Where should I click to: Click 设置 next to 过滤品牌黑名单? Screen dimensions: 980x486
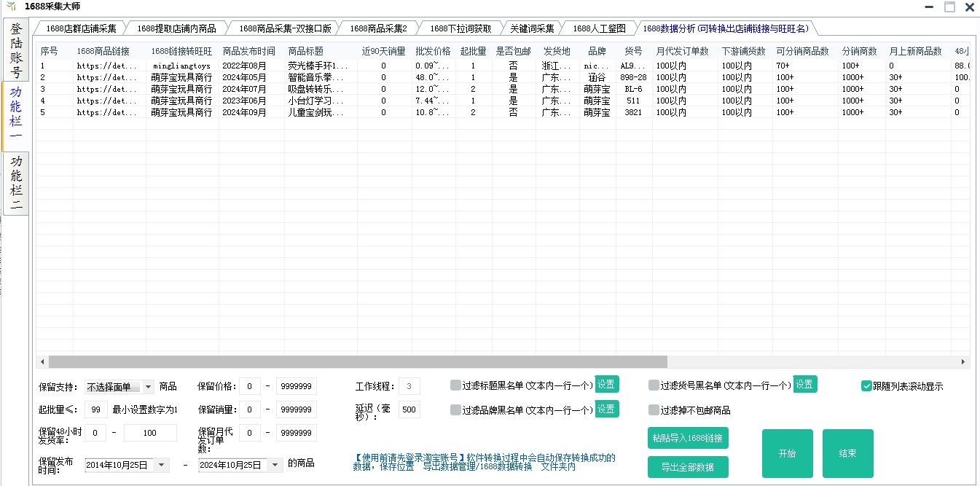click(607, 409)
